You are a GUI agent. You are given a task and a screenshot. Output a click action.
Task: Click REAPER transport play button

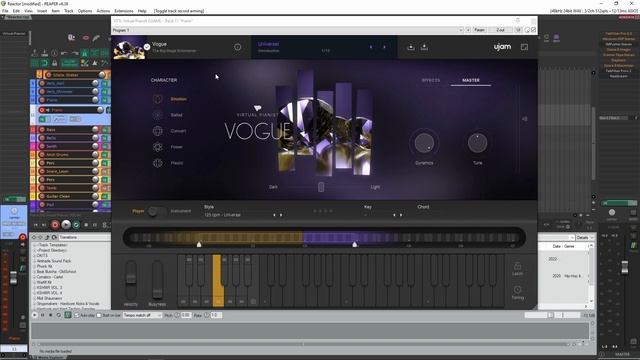click(66, 224)
